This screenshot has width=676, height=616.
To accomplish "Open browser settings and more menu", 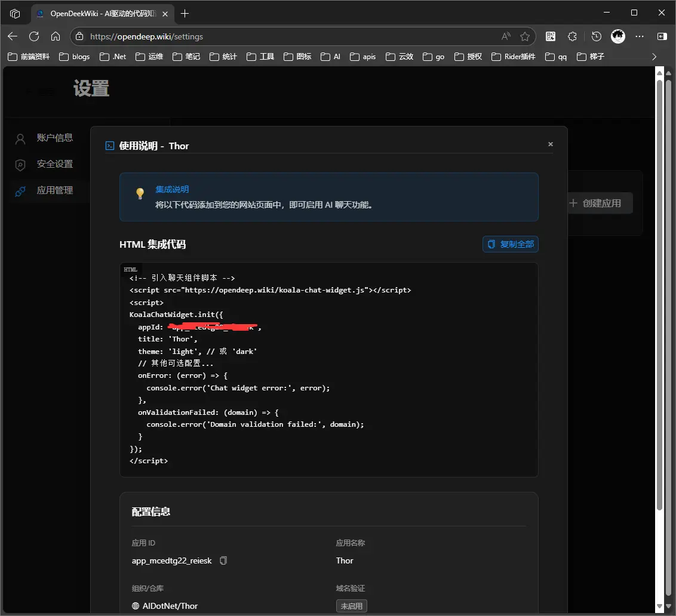I will click(x=640, y=36).
